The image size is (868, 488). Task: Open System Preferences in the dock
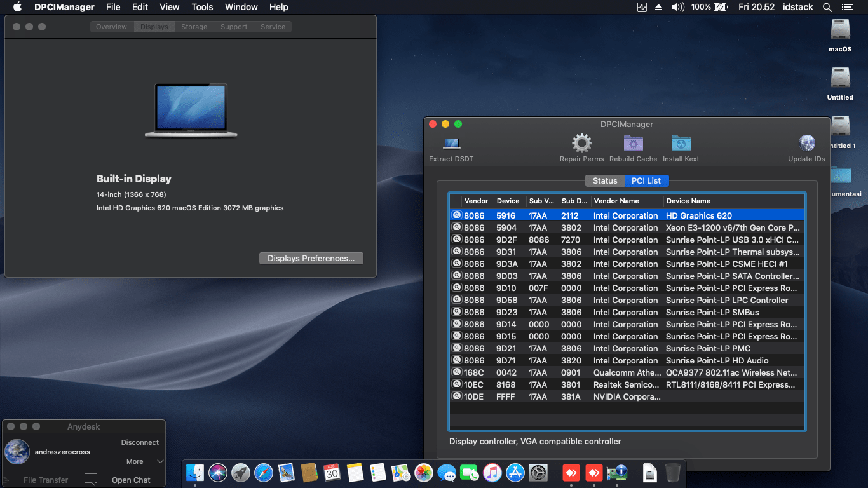tap(538, 473)
